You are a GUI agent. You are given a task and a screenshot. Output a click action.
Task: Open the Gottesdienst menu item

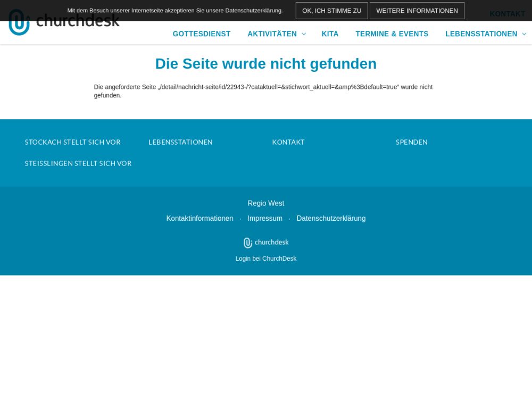tap(202, 34)
